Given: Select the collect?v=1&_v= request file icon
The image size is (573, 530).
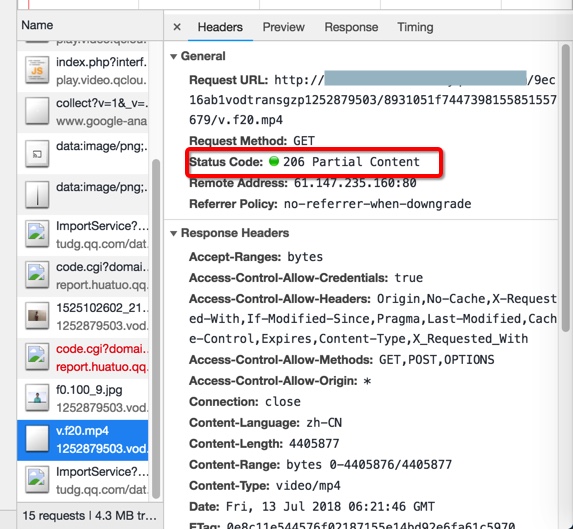Looking at the screenshot, I should coord(37,111).
